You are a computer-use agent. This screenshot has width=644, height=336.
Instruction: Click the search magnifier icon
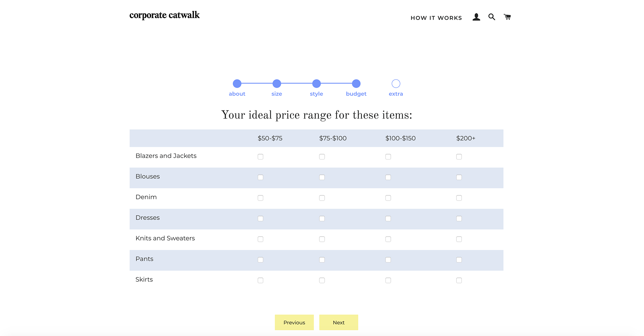[x=492, y=17]
